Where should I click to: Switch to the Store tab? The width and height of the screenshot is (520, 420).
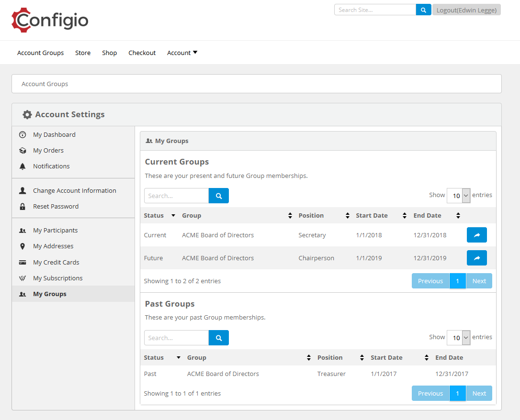(82, 53)
